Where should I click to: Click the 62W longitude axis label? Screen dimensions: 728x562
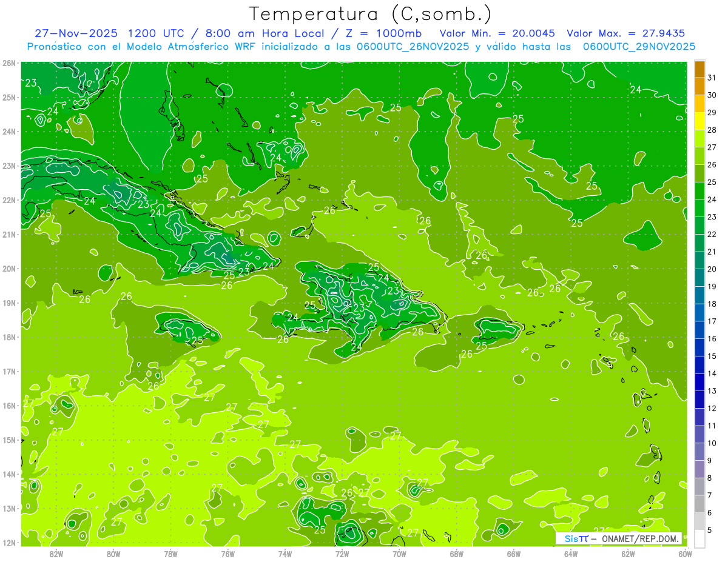628,554
